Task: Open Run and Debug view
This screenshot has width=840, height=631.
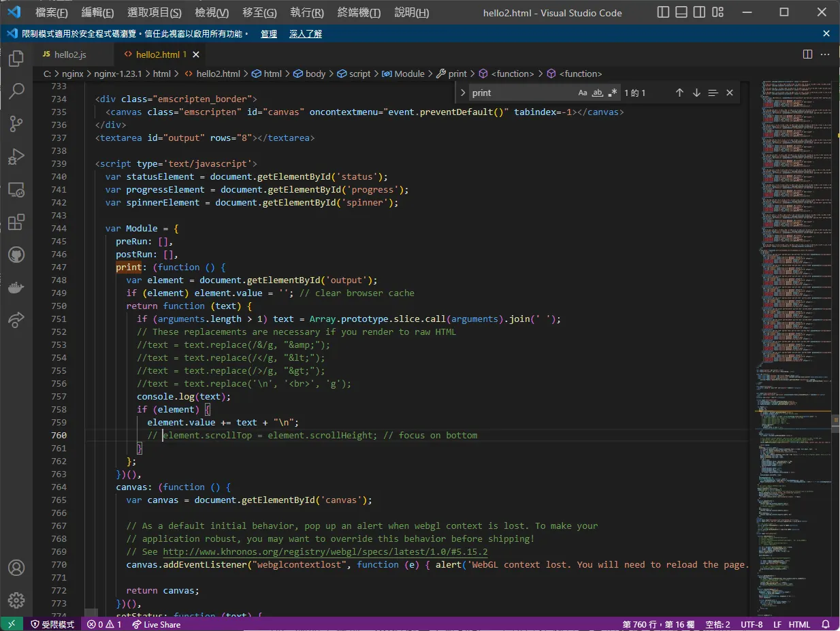Action: [16, 157]
